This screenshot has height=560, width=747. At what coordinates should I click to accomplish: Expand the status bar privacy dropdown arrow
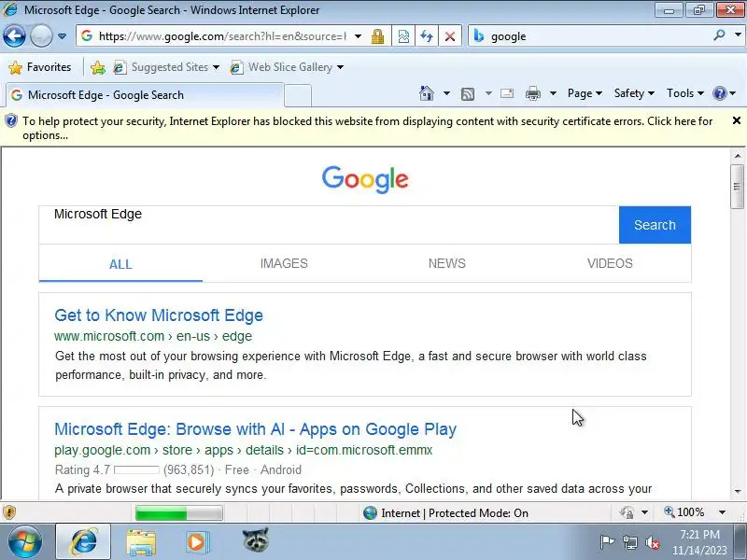(x=644, y=512)
